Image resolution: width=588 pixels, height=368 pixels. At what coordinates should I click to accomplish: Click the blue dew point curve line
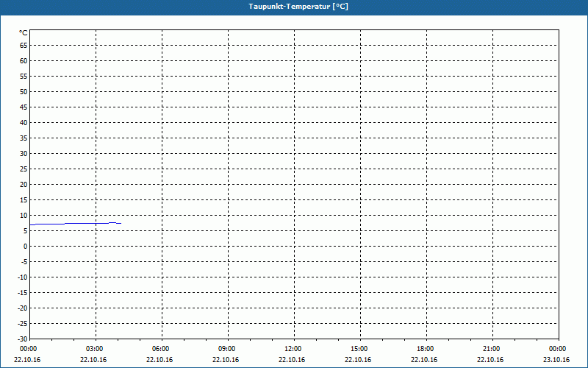point(75,224)
